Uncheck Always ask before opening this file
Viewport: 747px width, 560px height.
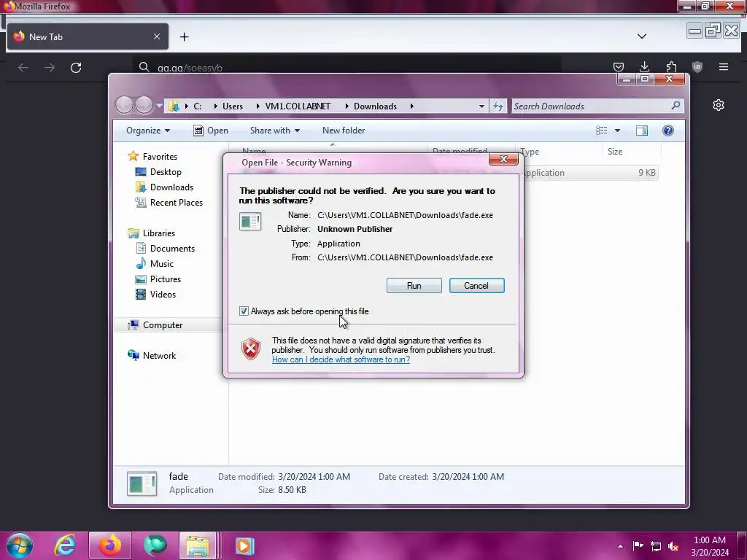pyautogui.click(x=244, y=311)
